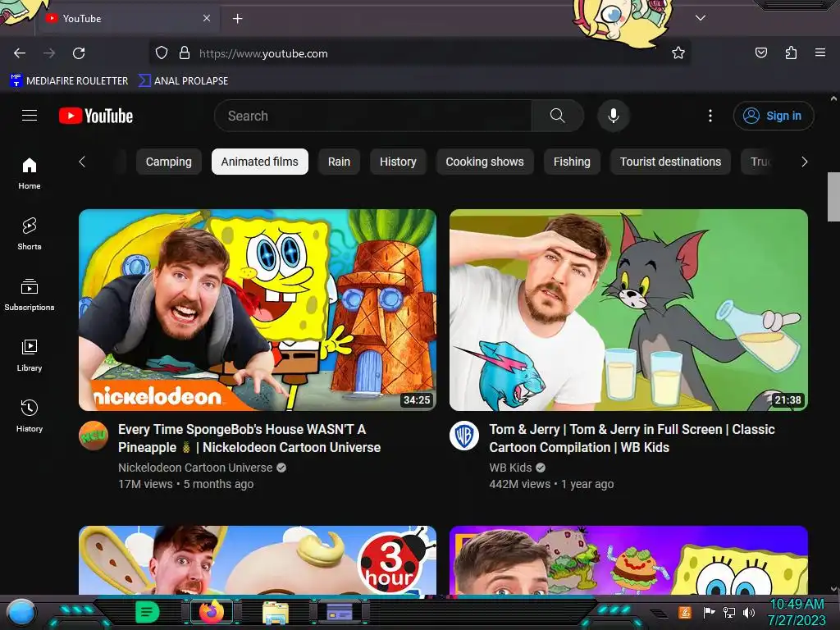Click the Windows Start orb
Screen dimensions: 840x630
(21, 612)
